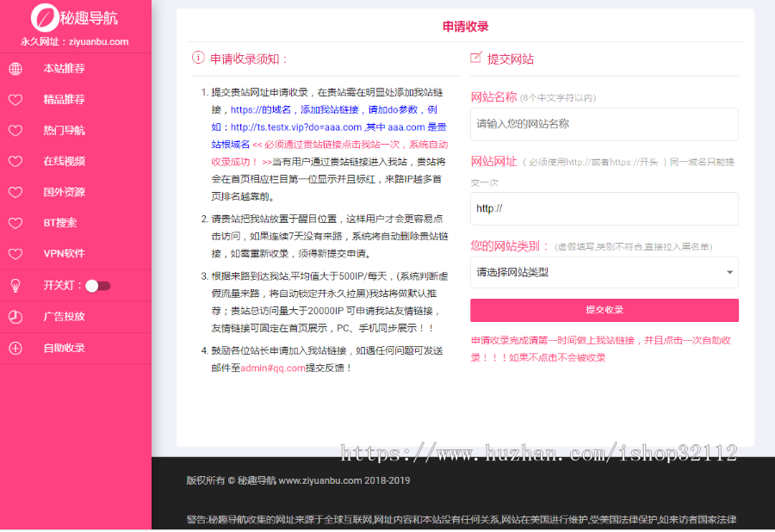This screenshot has width=775, height=532.
Task: Click the heart icon next to 热门导航
Action: [x=15, y=131]
